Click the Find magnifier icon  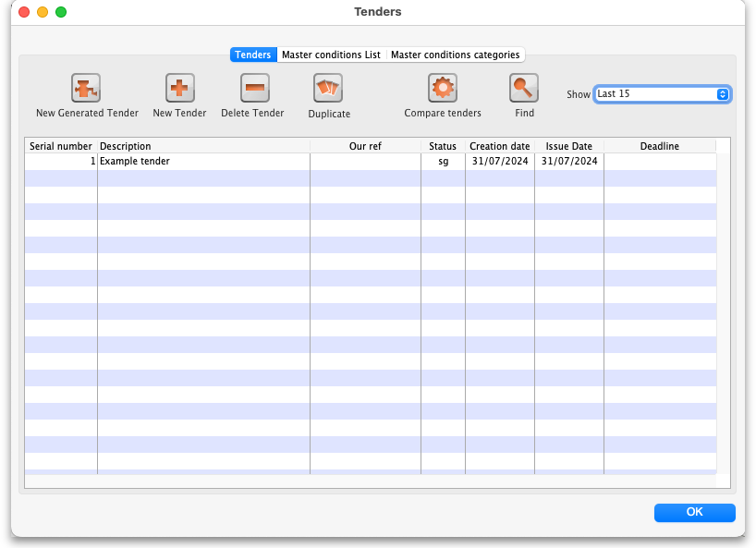tap(524, 89)
